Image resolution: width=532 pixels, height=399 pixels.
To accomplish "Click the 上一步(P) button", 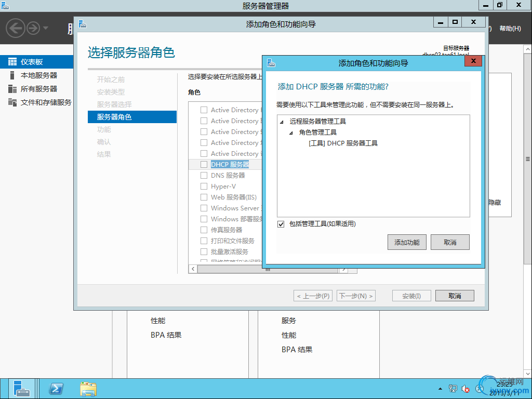I will point(313,296).
